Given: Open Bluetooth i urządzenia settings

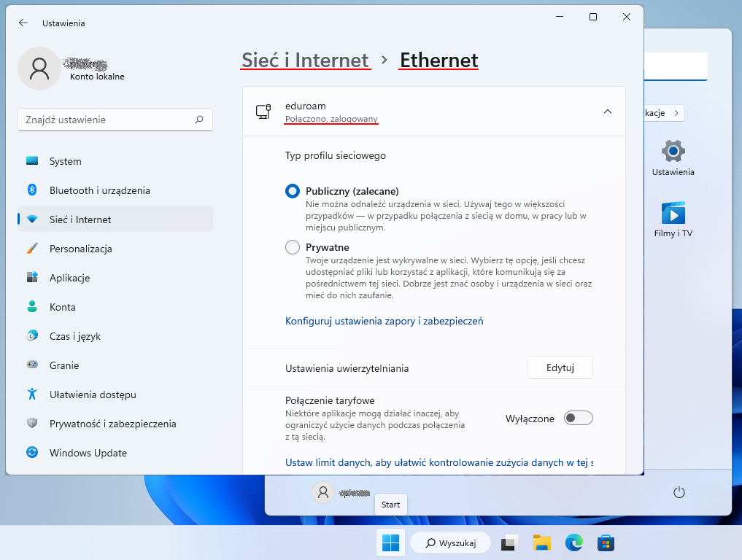Looking at the screenshot, I should click(x=99, y=190).
